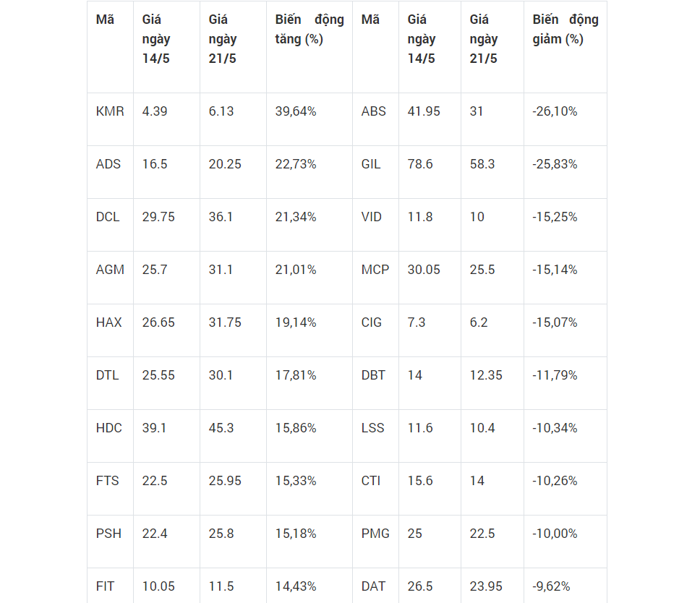Select the ADS stock code

point(108,164)
